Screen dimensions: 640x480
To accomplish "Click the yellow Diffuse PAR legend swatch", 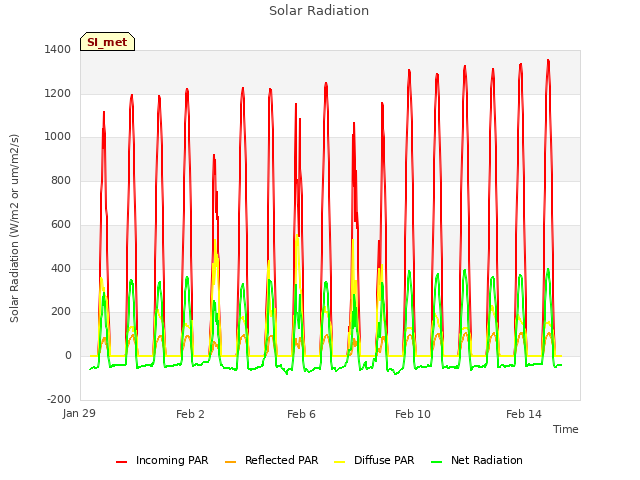I will click(x=340, y=462).
